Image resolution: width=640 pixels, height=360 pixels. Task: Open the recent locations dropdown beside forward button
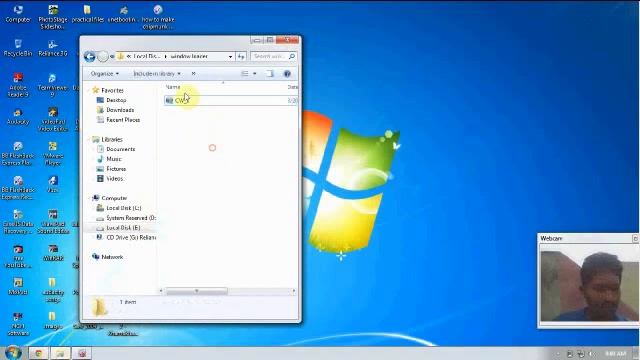[112, 56]
